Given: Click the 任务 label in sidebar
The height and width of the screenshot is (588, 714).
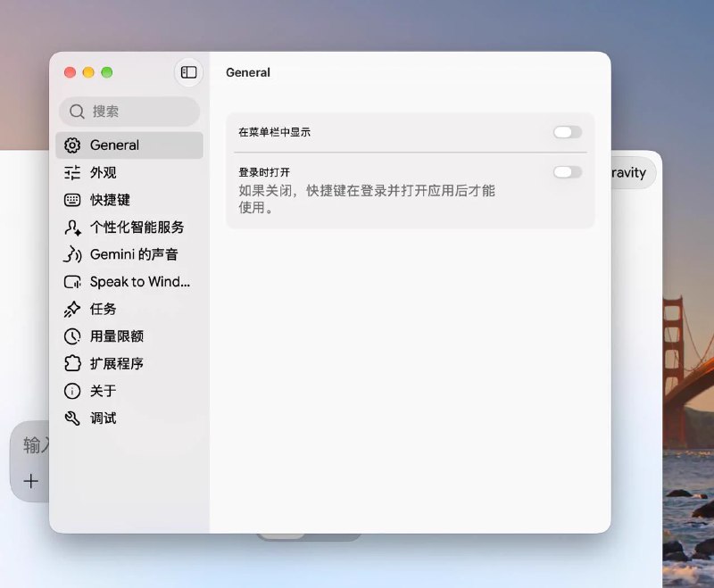Looking at the screenshot, I should coord(103,309).
